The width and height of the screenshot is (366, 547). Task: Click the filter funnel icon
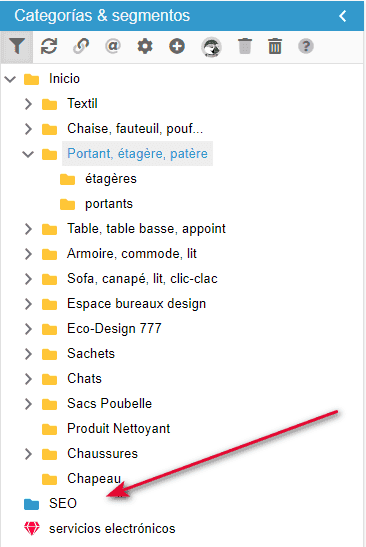[17, 46]
